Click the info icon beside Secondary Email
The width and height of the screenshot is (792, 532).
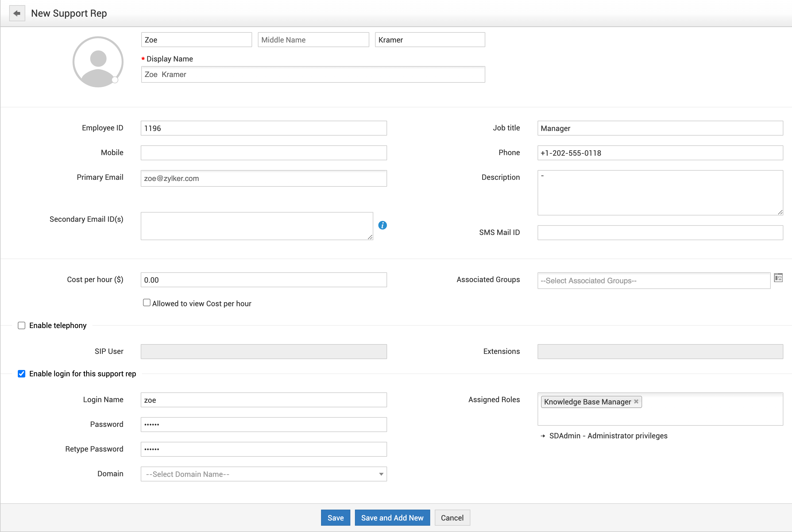point(382,225)
